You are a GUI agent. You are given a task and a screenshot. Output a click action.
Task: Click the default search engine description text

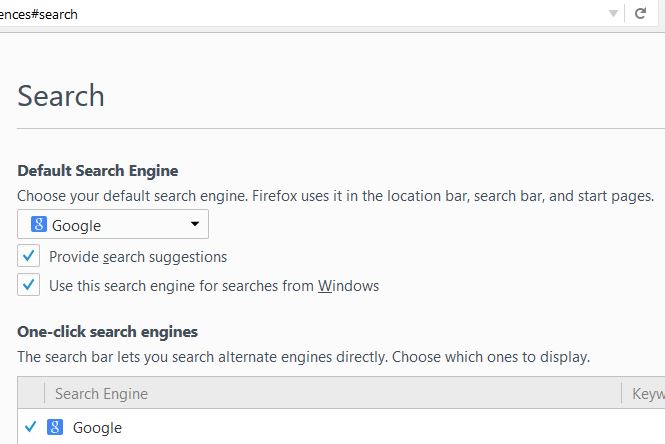pos(335,195)
